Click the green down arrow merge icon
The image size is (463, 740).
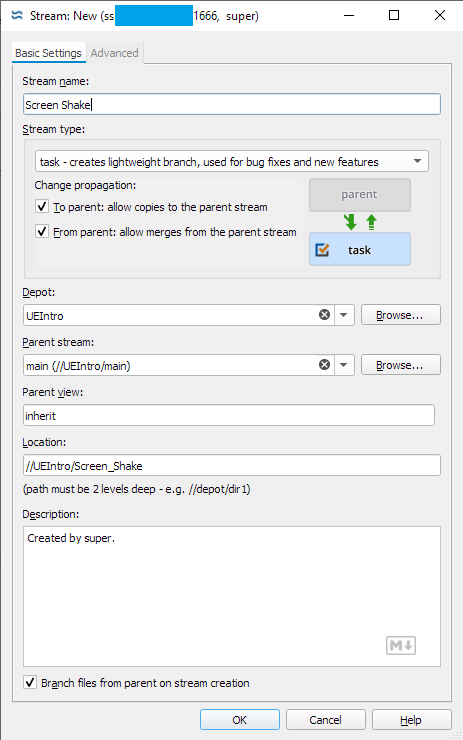pos(350,222)
